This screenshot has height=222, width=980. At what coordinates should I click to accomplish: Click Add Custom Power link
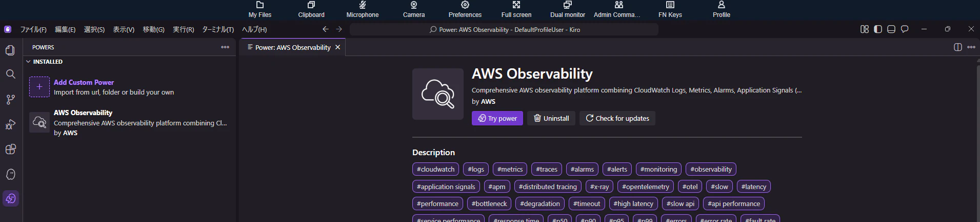[x=84, y=82]
